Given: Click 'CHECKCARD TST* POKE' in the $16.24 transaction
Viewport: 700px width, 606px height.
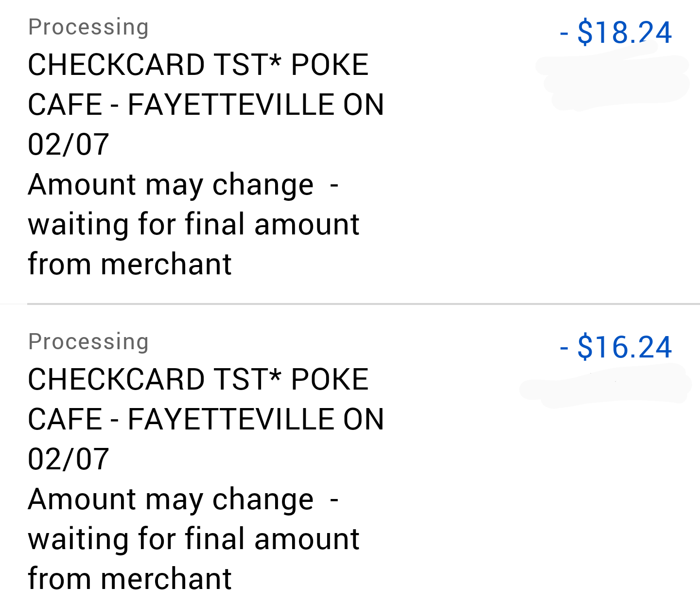Looking at the screenshot, I should (198, 379).
